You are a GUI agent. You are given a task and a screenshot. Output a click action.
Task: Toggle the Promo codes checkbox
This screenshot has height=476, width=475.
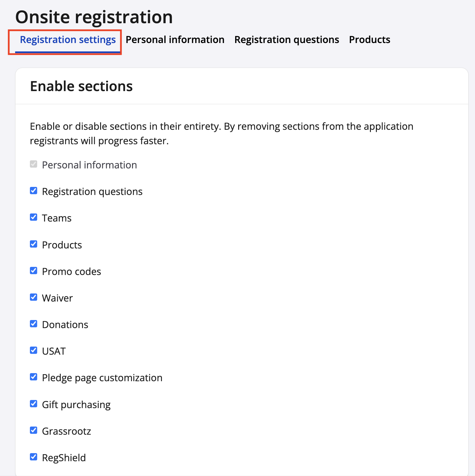[34, 271]
